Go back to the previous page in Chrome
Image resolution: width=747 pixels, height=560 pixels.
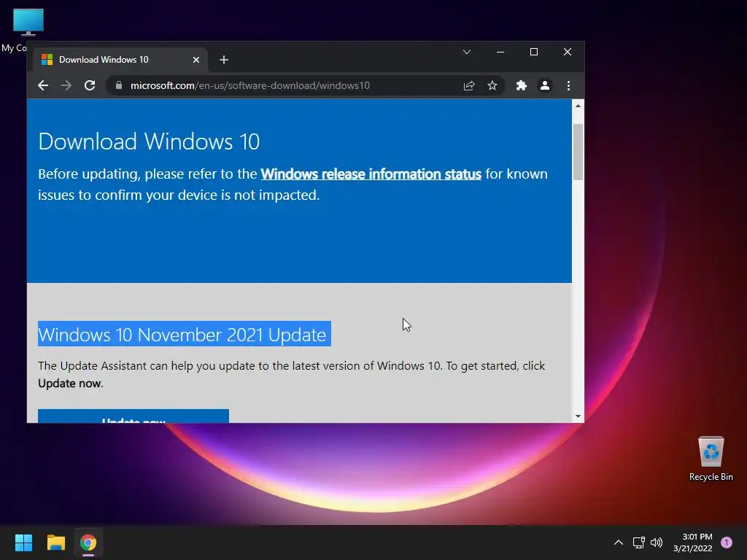[x=43, y=86]
